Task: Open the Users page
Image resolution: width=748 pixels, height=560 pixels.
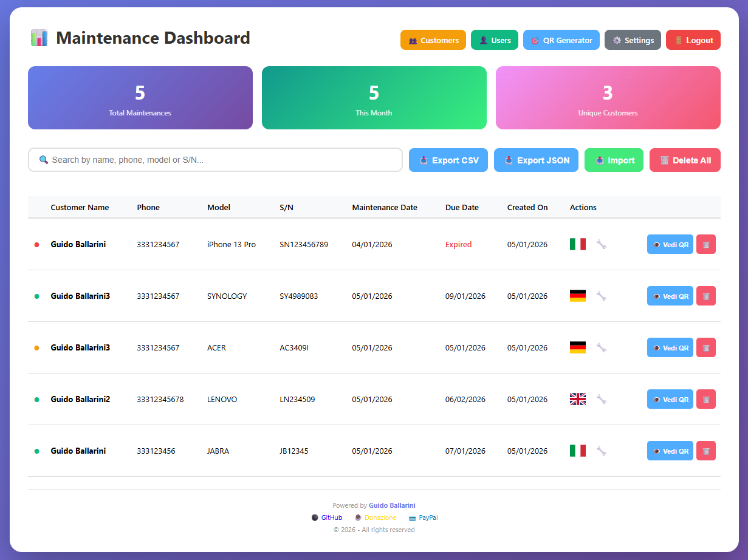Action: pos(495,40)
